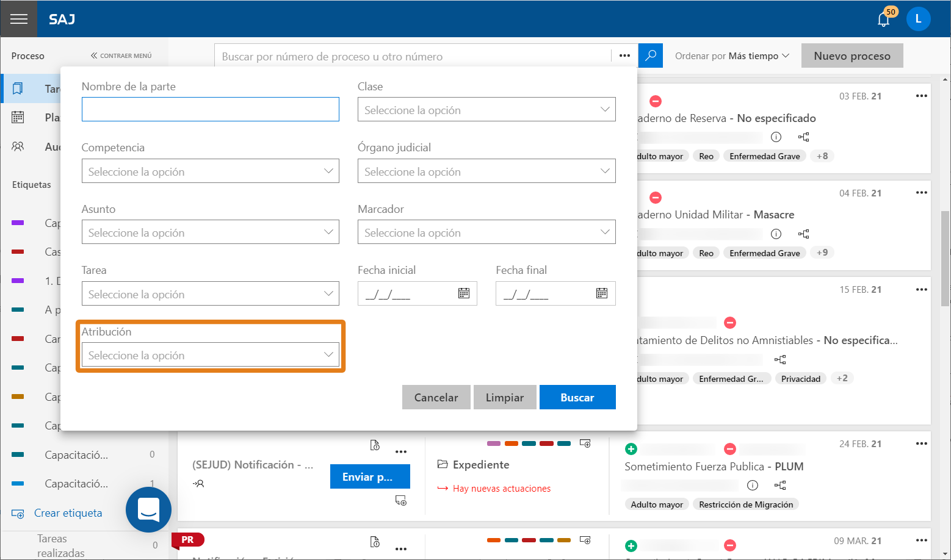Viewport: 951px width, 560px height.
Task: Select the blue Capacitació... label with count 1
Action: tap(84, 484)
